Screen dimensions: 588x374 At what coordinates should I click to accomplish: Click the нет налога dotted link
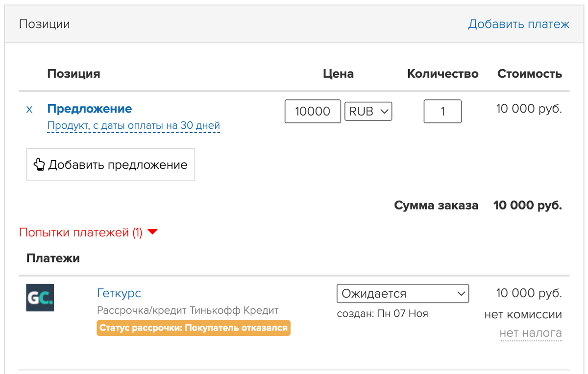(531, 333)
